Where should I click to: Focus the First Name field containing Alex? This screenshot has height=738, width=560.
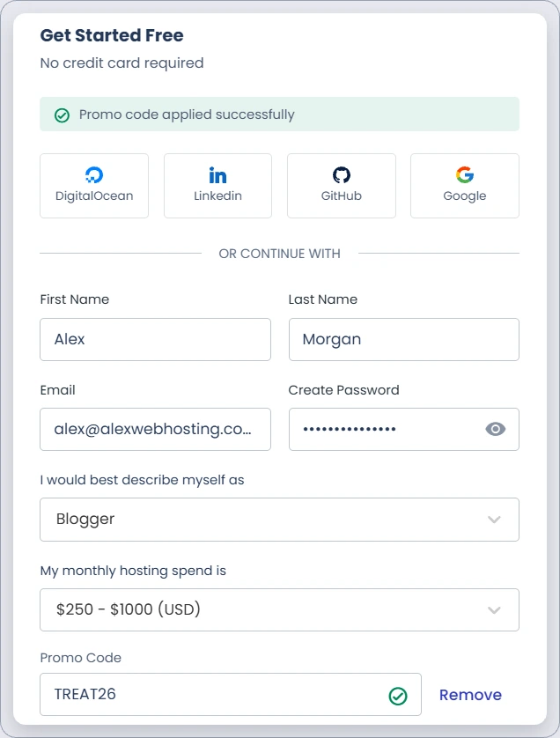pyautogui.click(x=155, y=339)
